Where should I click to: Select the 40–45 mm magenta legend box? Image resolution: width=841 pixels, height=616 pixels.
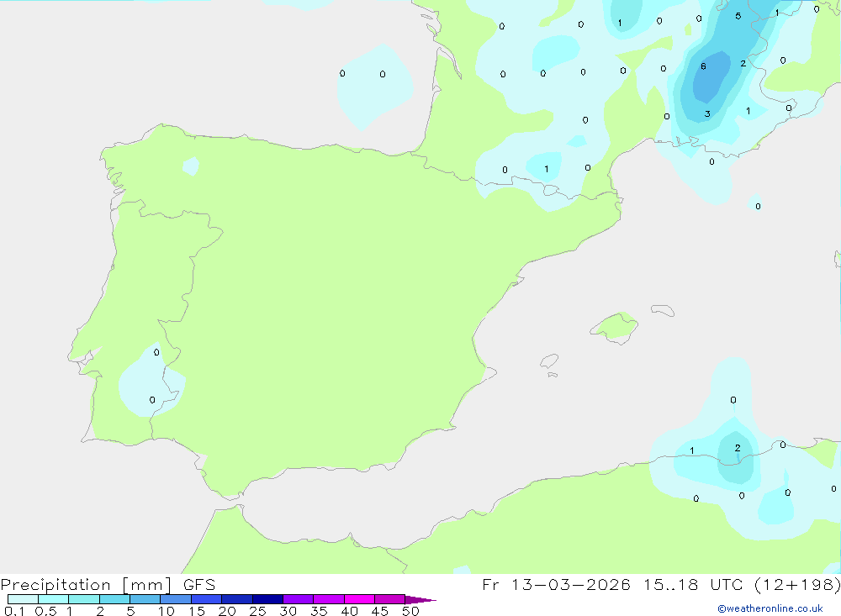click(359, 599)
